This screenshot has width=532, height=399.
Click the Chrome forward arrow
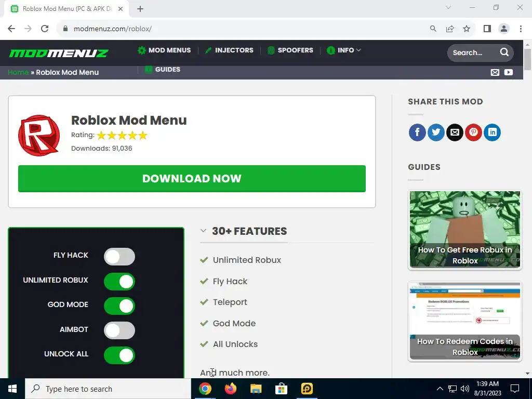28,29
